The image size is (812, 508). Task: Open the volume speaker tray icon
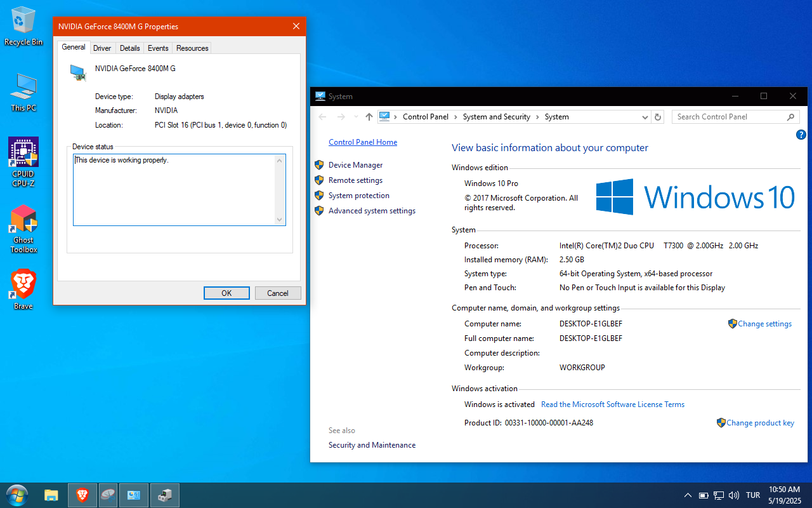click(x=734, y=495)
